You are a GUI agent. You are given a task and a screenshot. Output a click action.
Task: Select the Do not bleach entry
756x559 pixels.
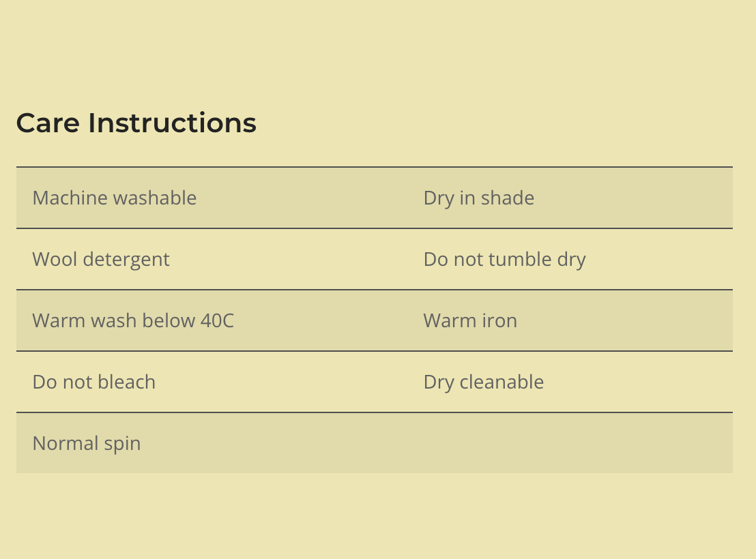(x=94, y=382)
